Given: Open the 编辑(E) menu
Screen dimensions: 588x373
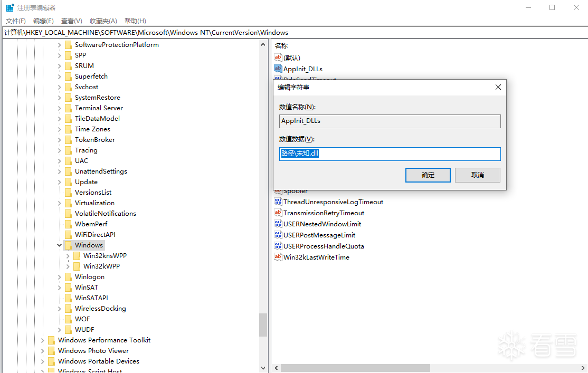Looking at the screenshot, I should click(43, 21).
